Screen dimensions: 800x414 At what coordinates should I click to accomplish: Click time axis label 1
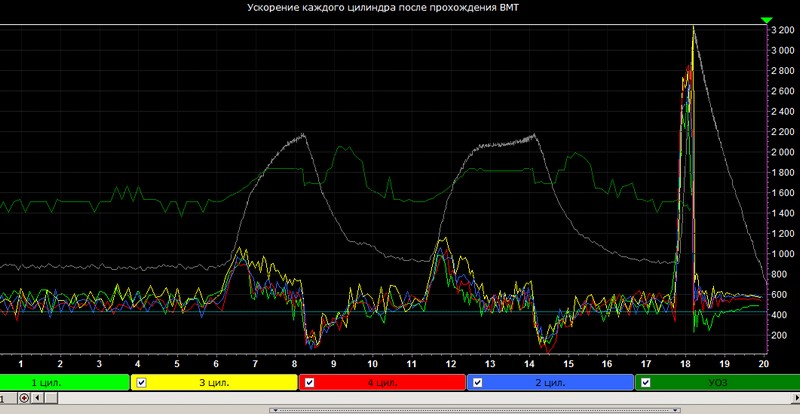click(21, 364)
